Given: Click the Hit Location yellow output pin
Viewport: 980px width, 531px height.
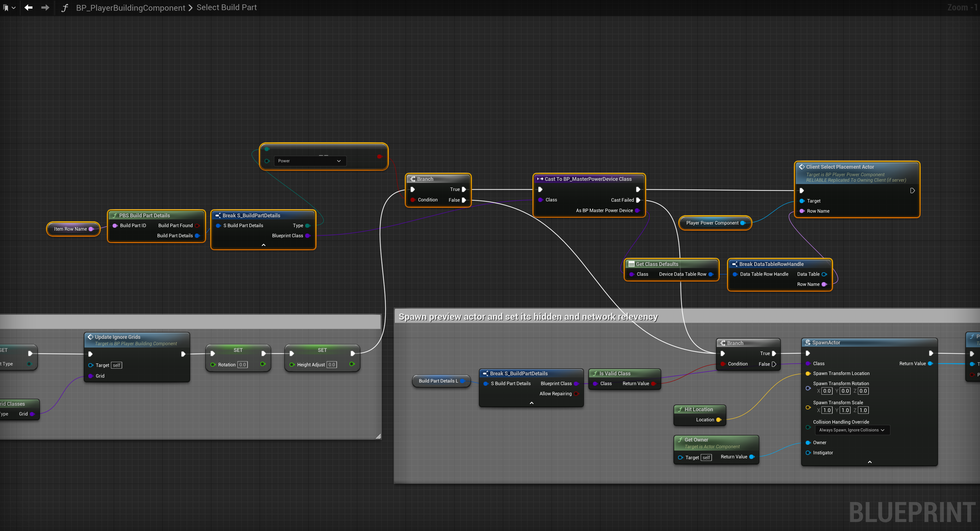Looking at the screenshot, I should coord(718,420).
